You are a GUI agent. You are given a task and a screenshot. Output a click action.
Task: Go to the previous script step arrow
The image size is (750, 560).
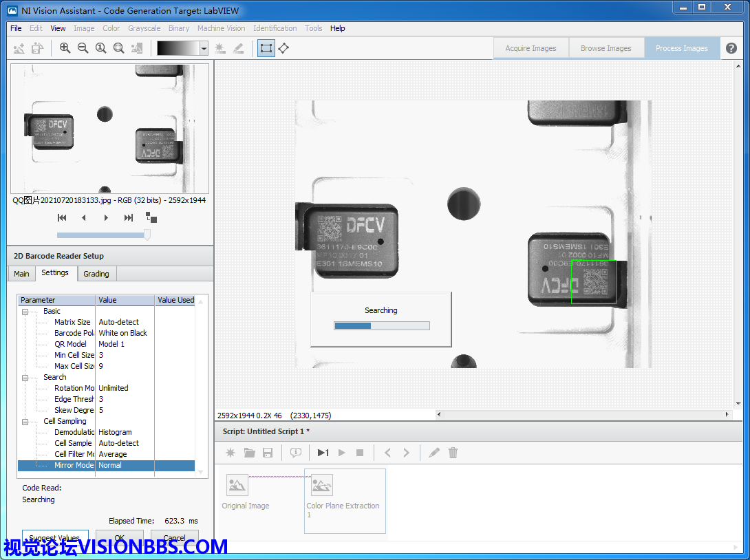click(x=387, y=453)
